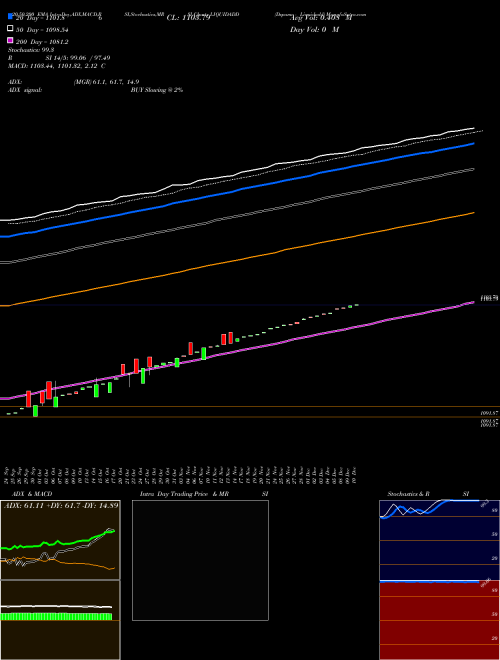
Task: Click the ADX 61.11 +DY 61.7 -DY 14.89 header
Action: point(61,505)
